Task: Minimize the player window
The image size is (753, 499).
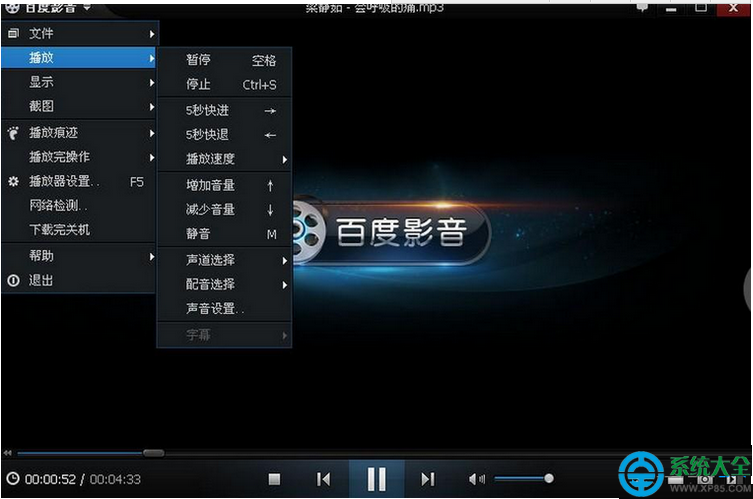Action: tap(671, 8)
